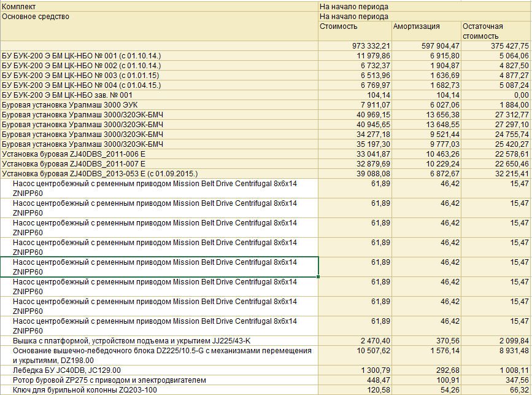Click cost value 11 979,86
The width and height of the screenshot is (532, 395).
pos(355,56)
